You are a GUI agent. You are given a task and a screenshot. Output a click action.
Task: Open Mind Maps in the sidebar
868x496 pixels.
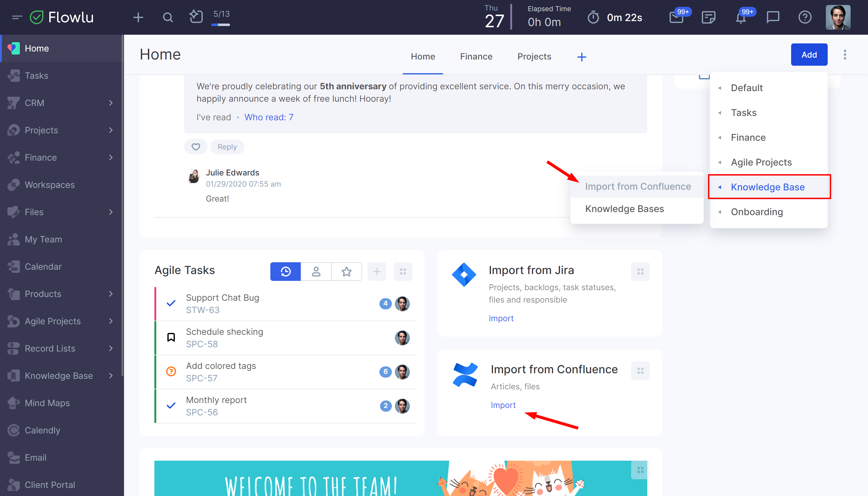tap(62, 403)
